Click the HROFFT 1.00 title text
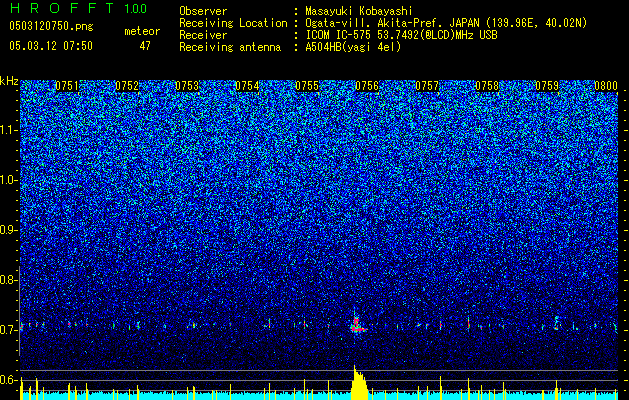Viewport: 629px width, 400px height. [78, 8]
